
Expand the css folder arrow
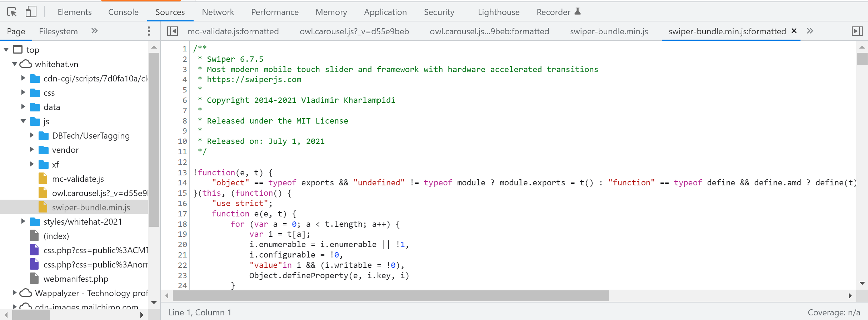tap(23, 92)
